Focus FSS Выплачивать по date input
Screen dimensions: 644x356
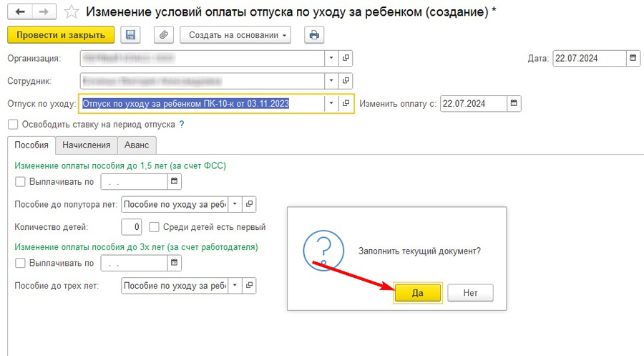click(x=134, y=181)
